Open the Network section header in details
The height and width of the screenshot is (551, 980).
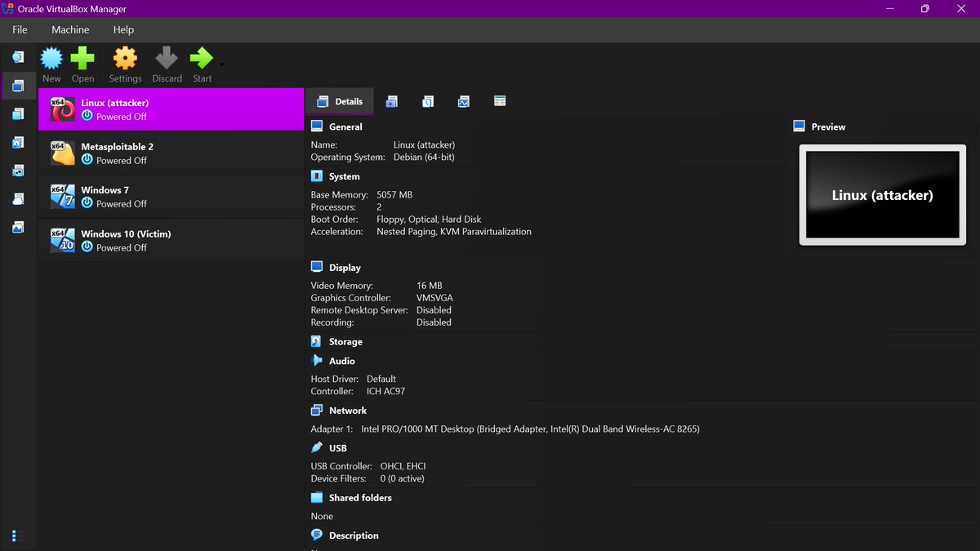click(348, 411)
